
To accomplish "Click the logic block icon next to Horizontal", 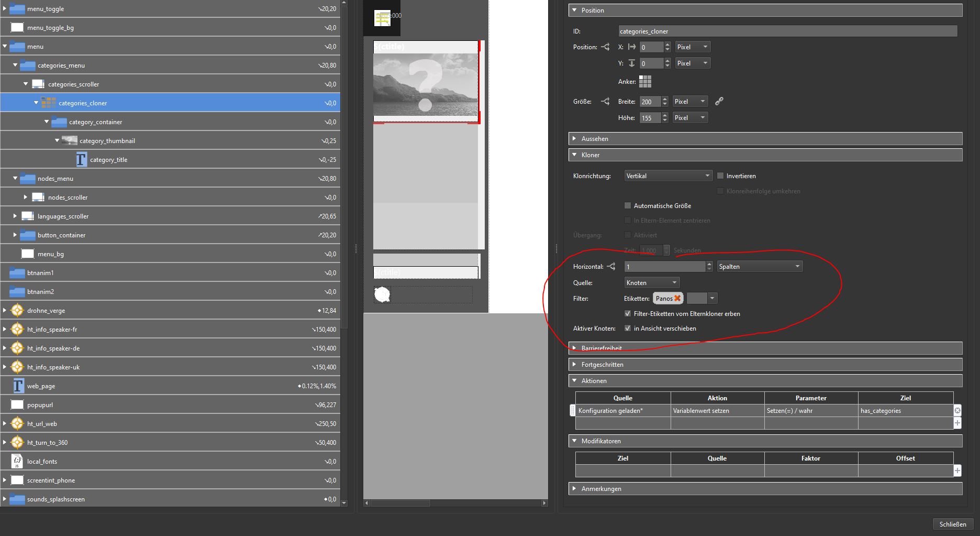I will coord(611,266).
